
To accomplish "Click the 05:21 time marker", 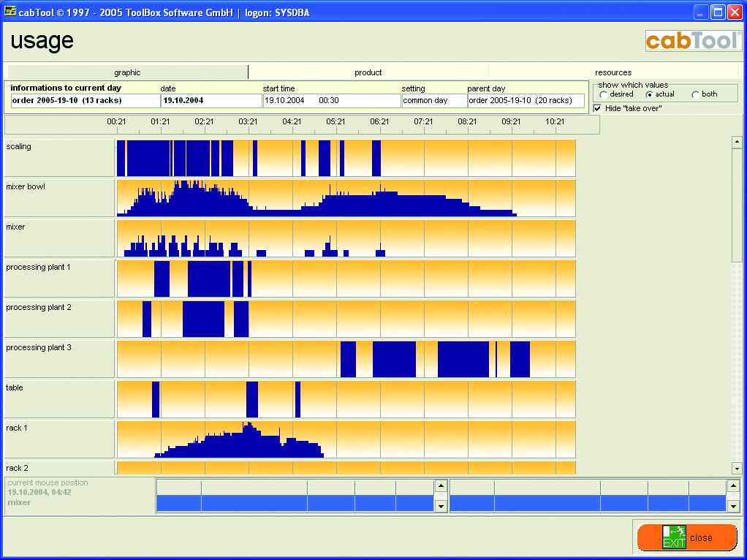I will coord(335,121).
